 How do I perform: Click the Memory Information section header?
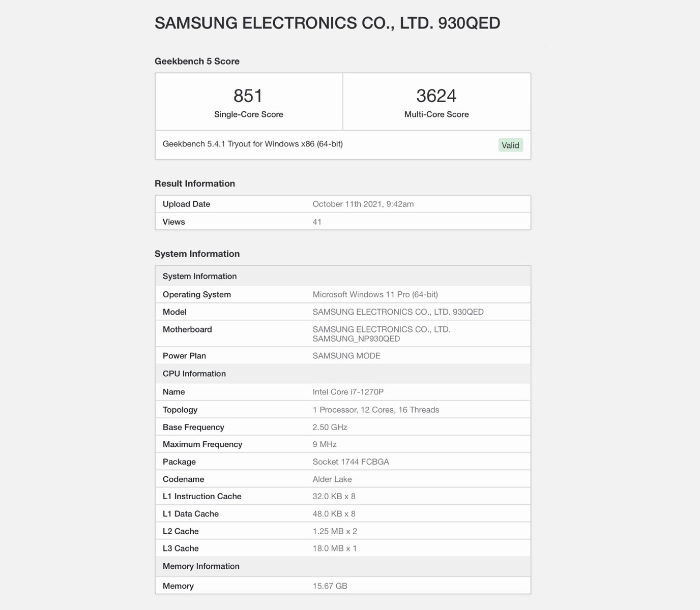point(200,566)
